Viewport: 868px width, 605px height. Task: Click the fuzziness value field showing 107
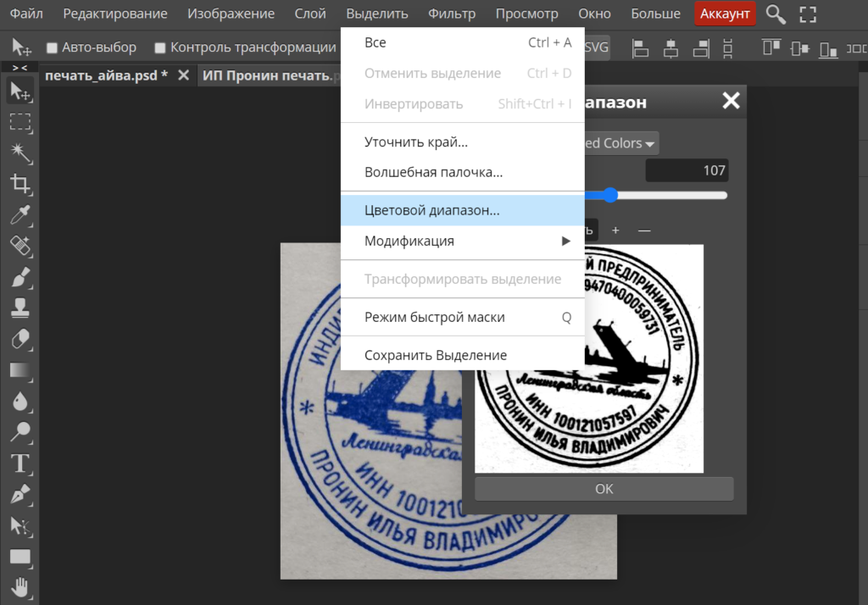pos(687,170)
